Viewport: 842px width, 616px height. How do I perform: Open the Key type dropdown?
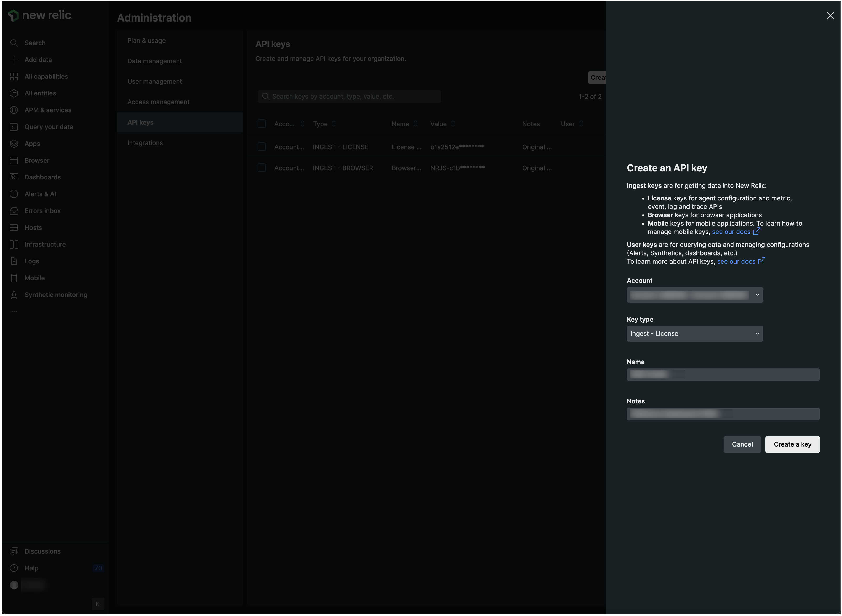point(695,334)
